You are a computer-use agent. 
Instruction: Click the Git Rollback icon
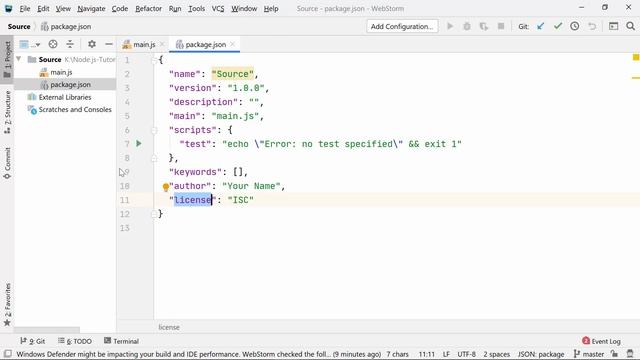point(592,27)
